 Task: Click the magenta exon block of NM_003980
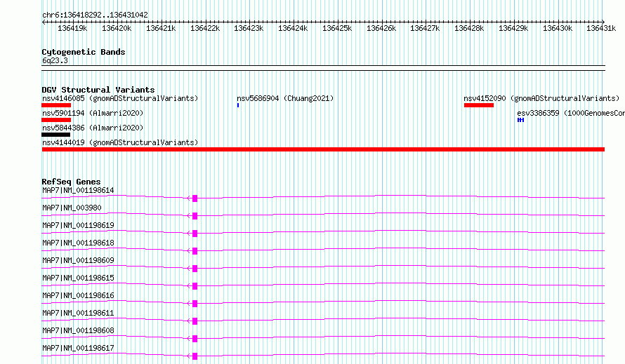coord(195,216)
